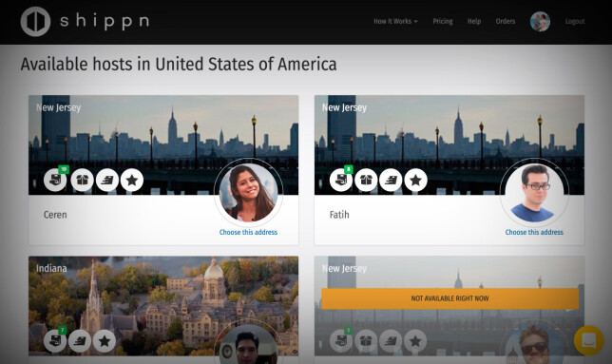Open the Help menu item
The height and width of the screenshot is (364, 612).
[x=474, y=22]
